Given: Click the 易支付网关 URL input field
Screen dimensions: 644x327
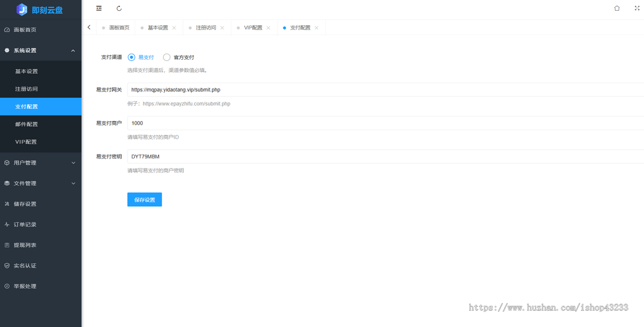Looking at the screenshot, I should (385, 90).
